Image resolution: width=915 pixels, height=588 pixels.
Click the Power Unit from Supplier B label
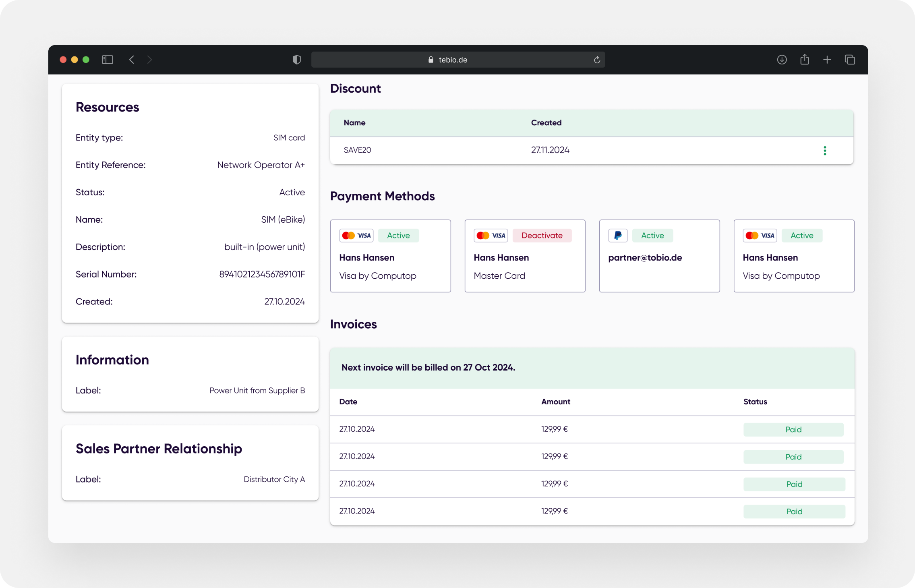[x=257, y=391]
